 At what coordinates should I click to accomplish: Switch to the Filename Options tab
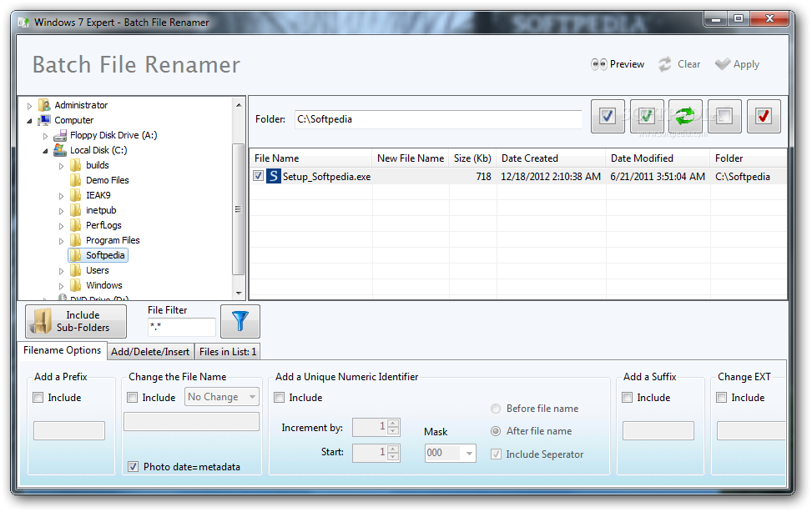coord(62,350)
